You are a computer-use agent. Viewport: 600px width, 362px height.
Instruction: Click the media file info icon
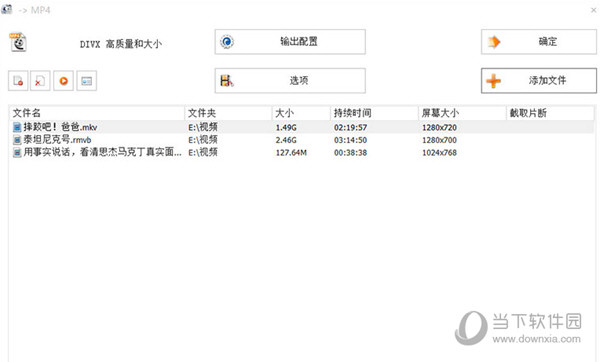pyautogui.click(x=86, y=81)
